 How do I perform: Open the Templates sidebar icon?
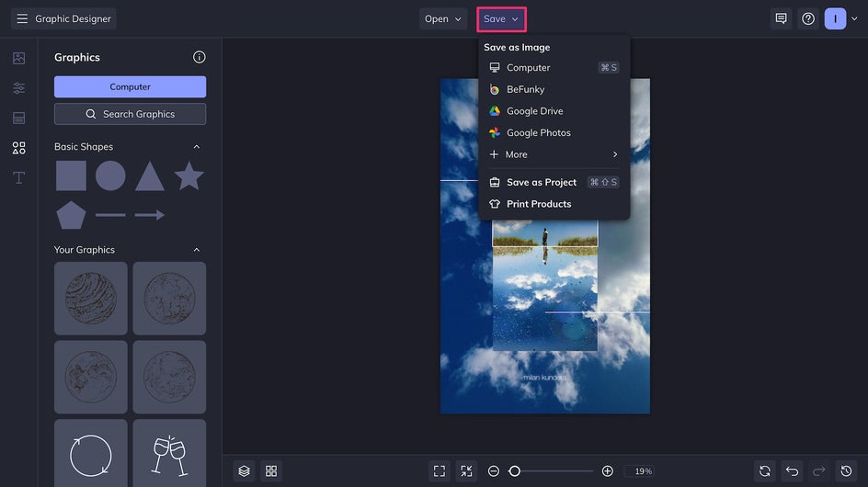point(18,118)
